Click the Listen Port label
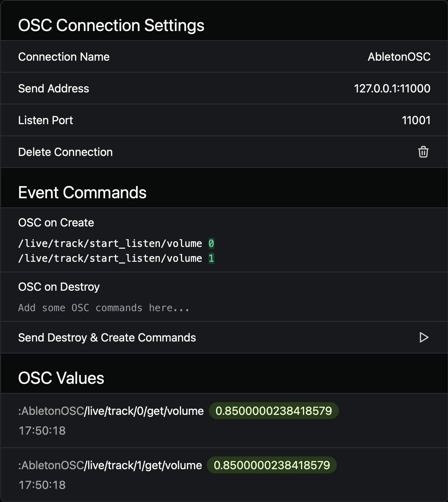 coord(46,120)
